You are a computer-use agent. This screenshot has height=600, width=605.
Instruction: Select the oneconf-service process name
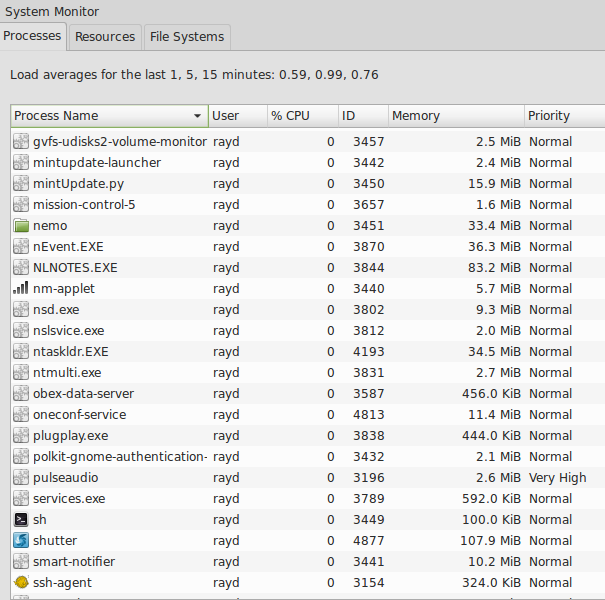(79, 414)
